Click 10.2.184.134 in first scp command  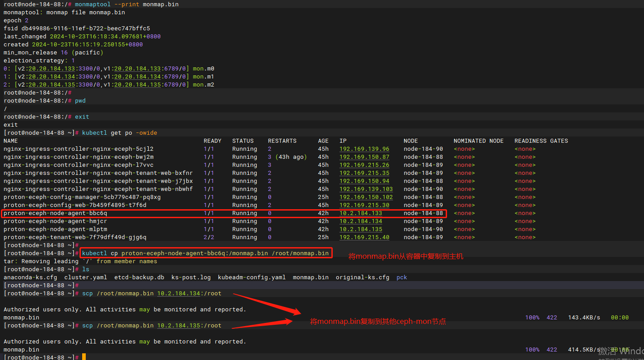click(179, 294)
